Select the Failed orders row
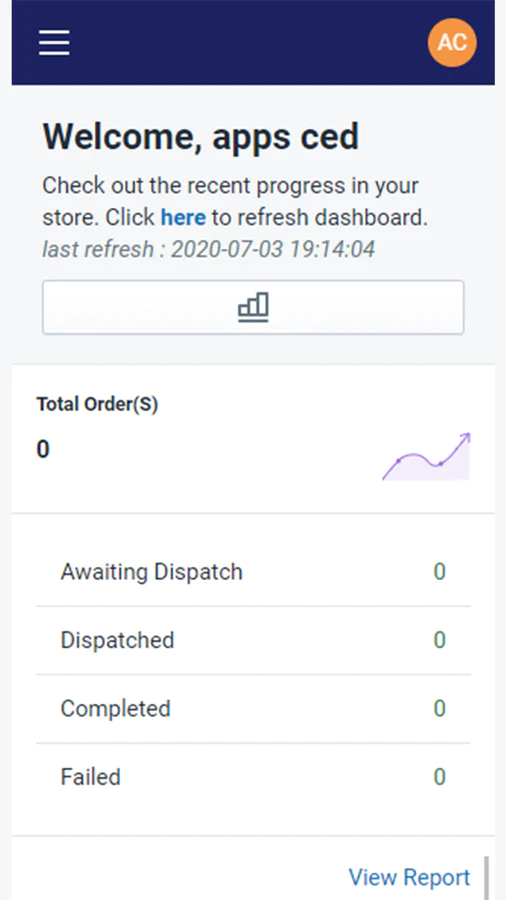 tap(253, 777)
